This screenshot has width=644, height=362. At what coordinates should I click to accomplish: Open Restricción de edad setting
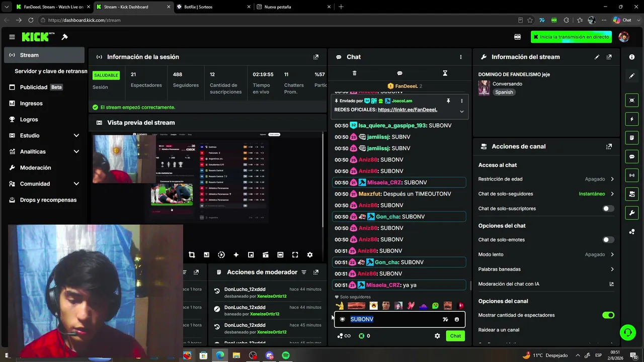coord(546,179)
